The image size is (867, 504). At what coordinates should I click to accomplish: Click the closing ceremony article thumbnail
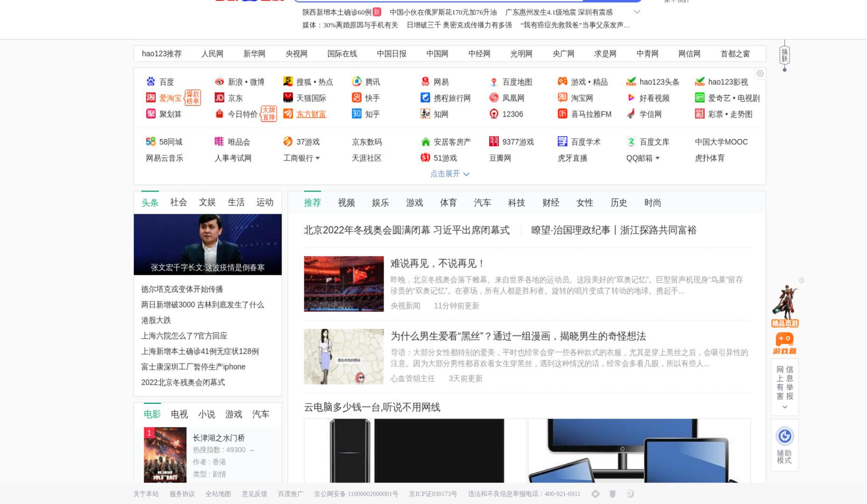(344, 284)
